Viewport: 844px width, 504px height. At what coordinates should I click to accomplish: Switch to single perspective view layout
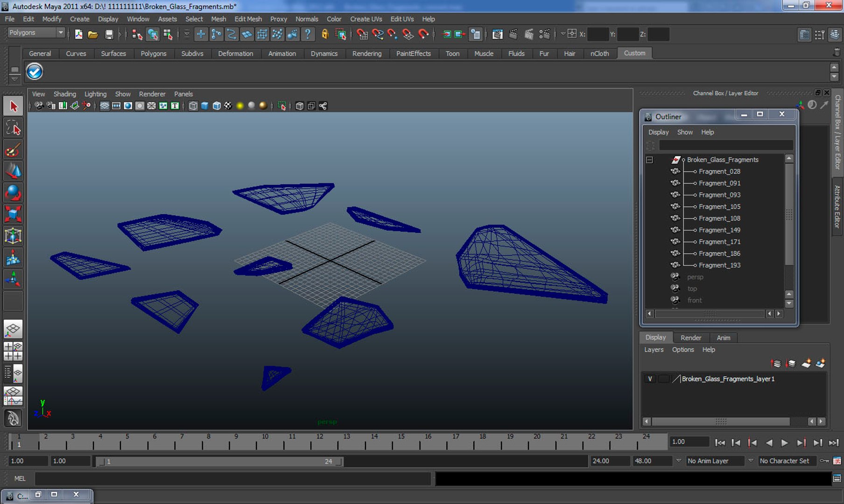tap(13, 329)
